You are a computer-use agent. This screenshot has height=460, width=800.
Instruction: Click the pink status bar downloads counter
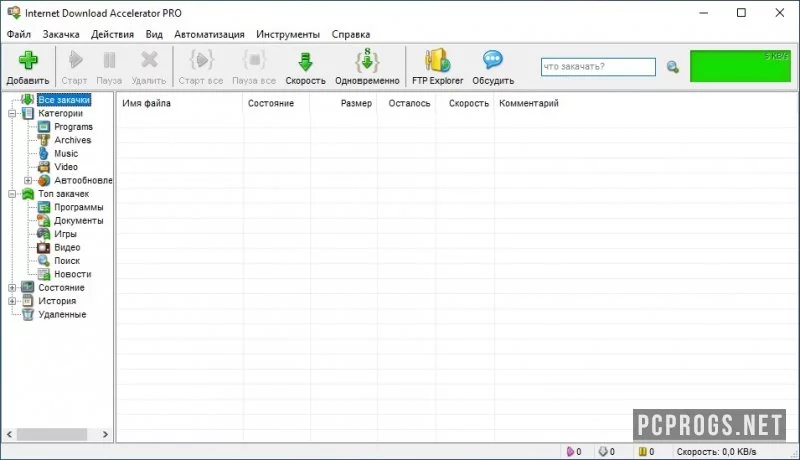pyautogui.click(x=574, y=451)
